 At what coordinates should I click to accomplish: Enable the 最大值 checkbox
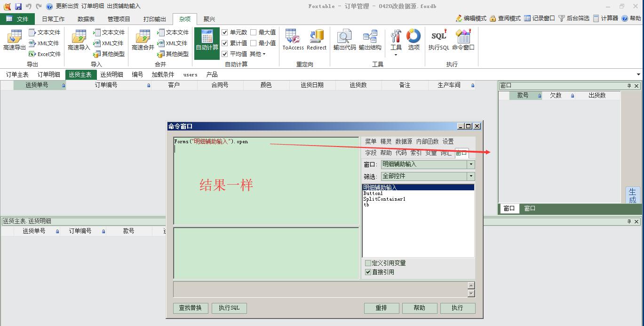254,33
